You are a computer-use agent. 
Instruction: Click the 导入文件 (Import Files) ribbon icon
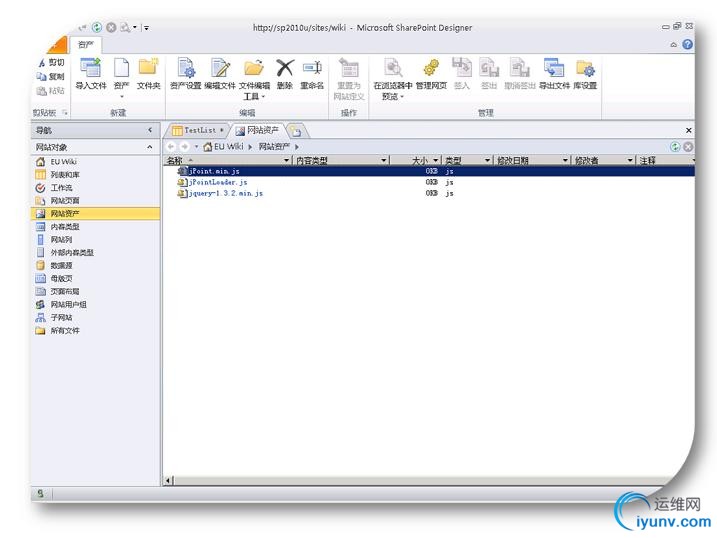[91, 73]
